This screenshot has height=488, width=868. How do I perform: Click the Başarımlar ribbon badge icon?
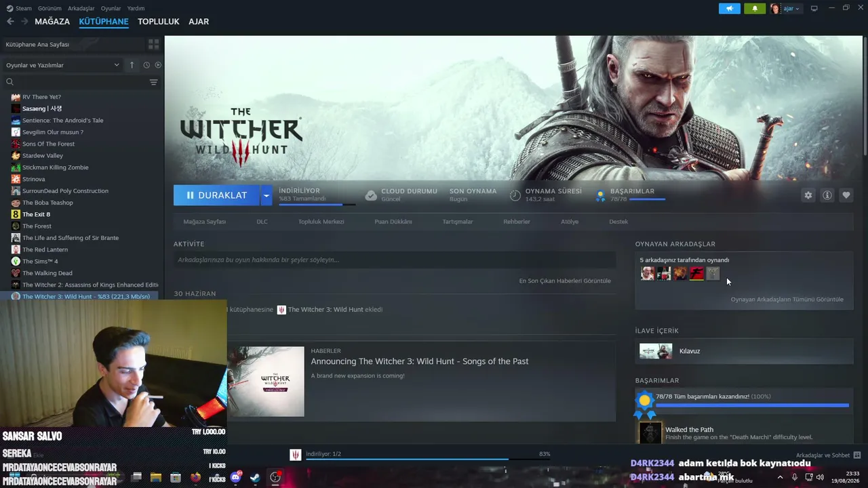(600, 196)
